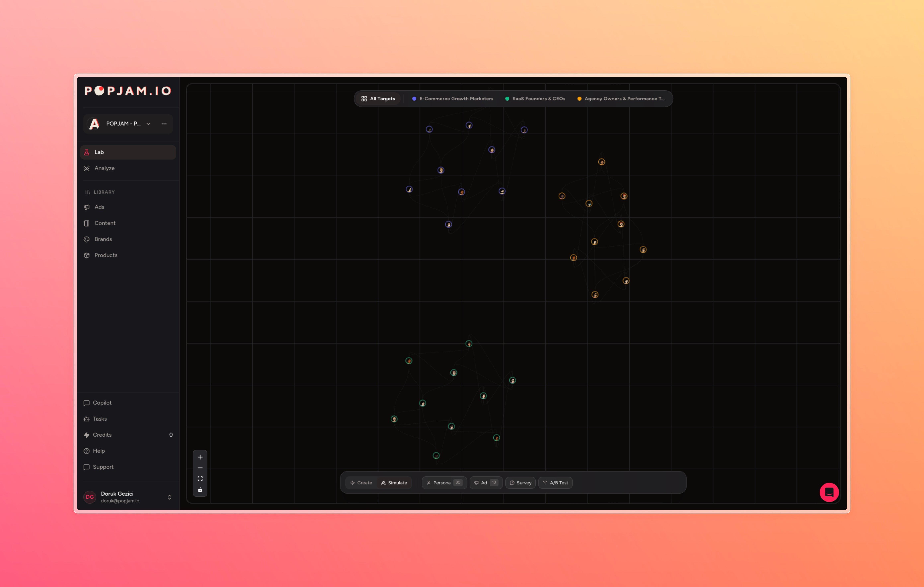
Task: Select the All Targets tab
Action: point(378,99)
